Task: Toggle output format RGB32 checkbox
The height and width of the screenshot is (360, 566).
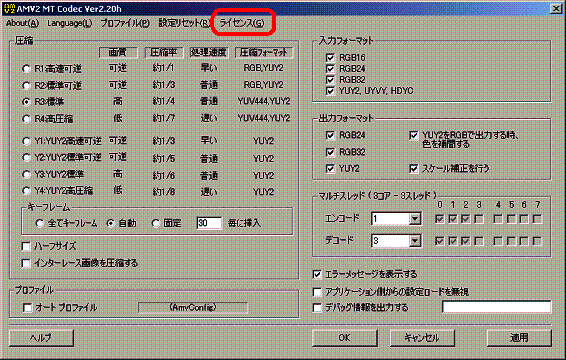Action: click(330, 152)
